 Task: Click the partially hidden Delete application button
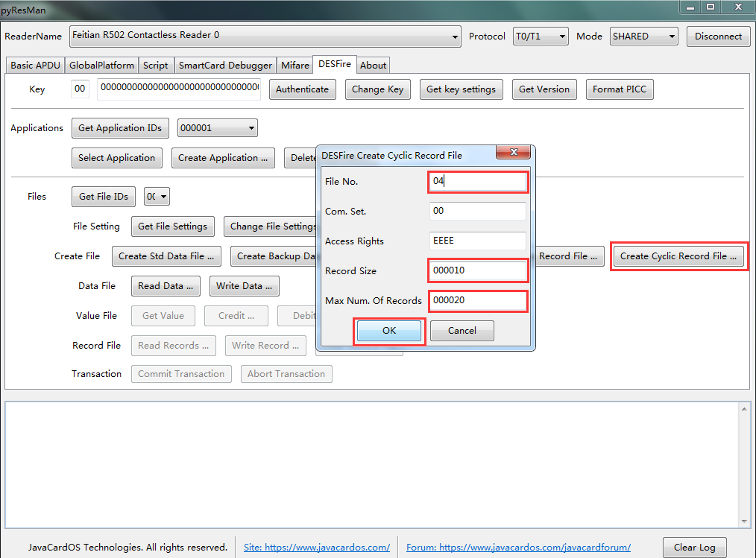[301, 158]
